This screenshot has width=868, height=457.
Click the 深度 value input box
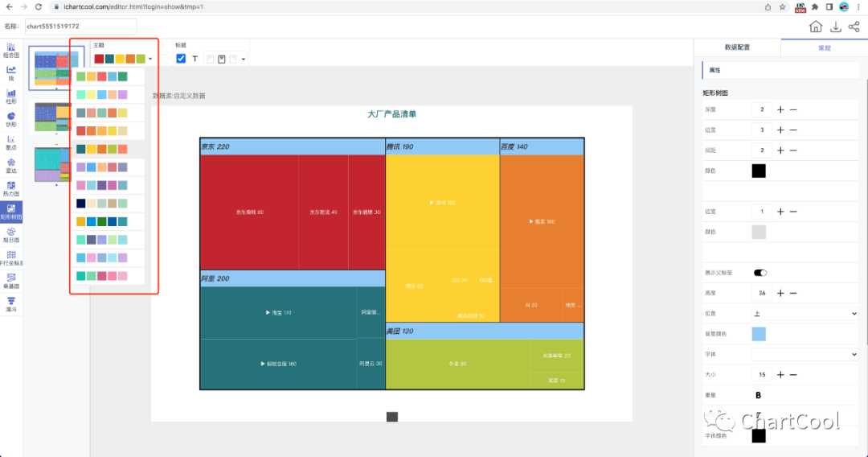[762, 109]
